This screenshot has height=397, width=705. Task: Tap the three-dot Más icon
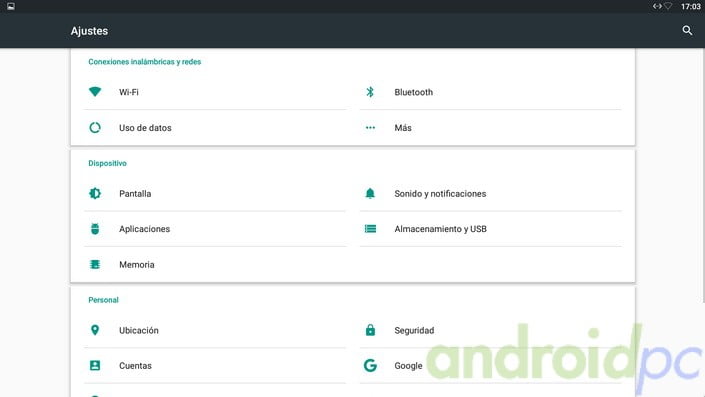(370, 128)
